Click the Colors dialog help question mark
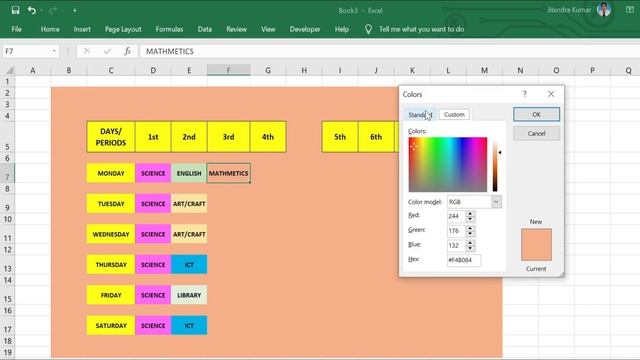 (x=524, y=94)
